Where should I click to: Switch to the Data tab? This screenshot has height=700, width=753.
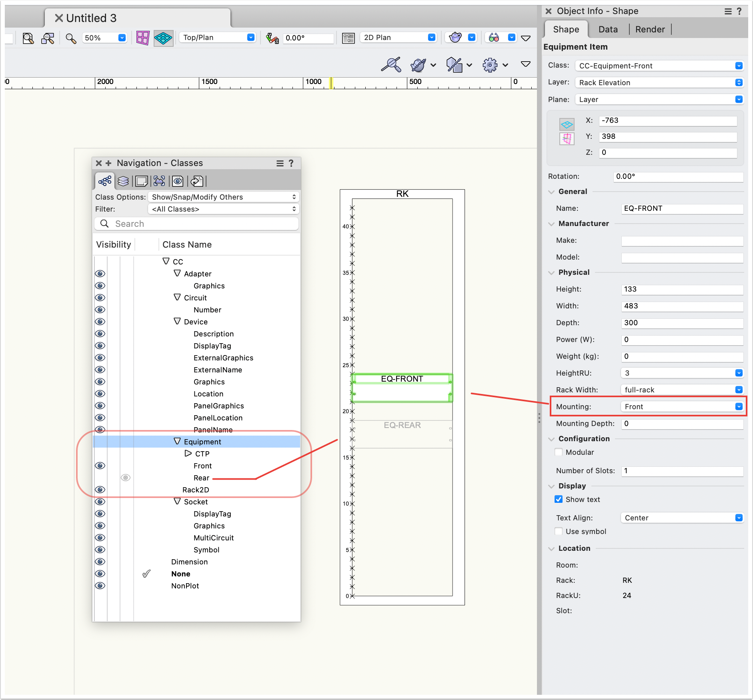pyautogui.click(x=608, y=29)
